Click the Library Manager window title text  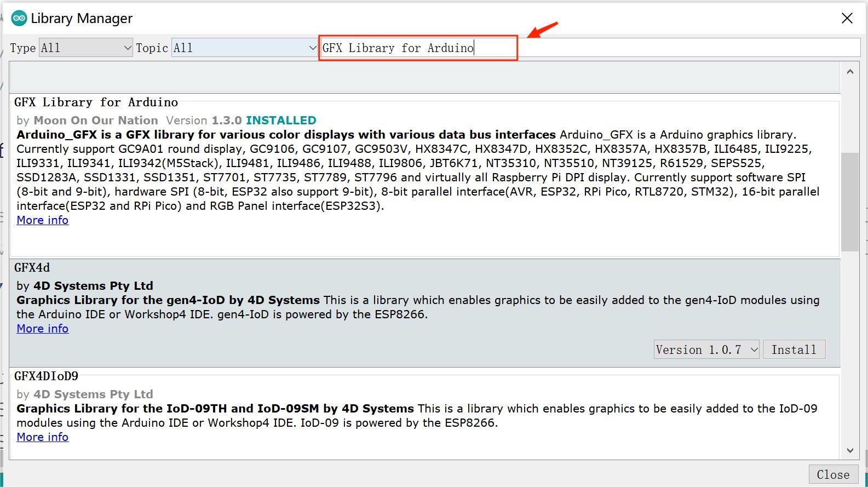(x=82, y=19)
